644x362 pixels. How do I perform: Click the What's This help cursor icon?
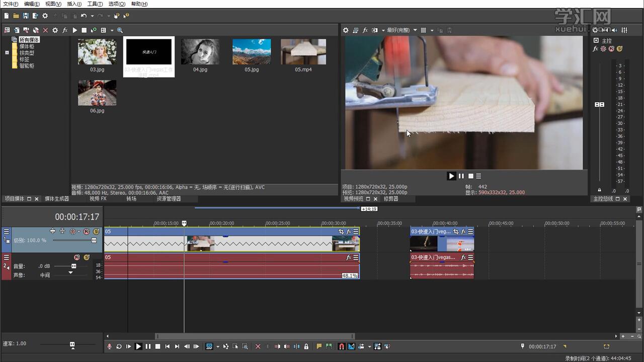(x=126, y=16)
